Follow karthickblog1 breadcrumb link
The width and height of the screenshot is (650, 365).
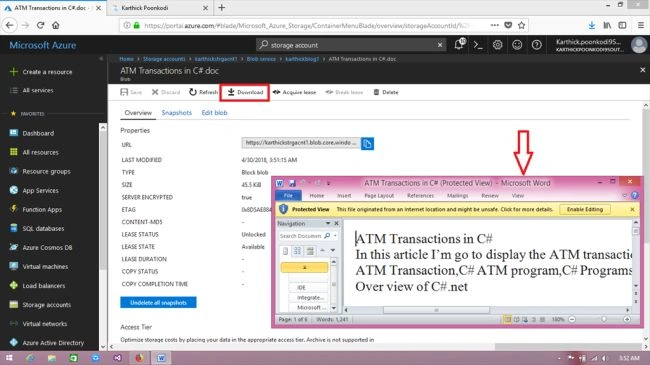coord(302,59)
